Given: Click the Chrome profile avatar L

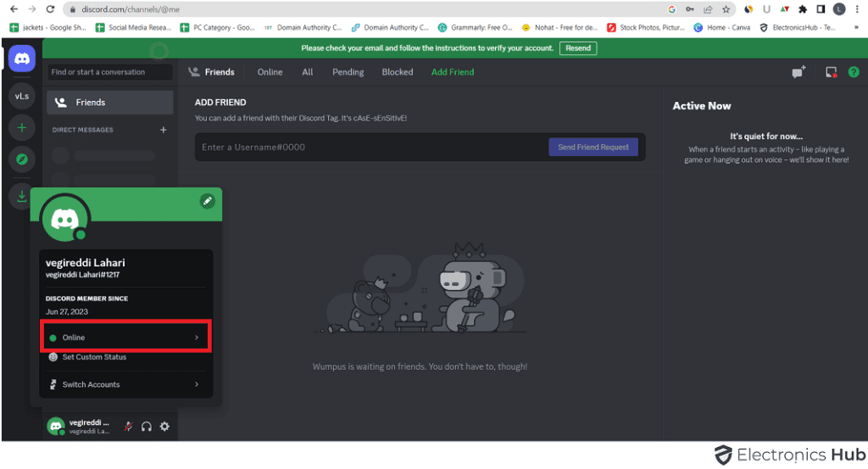Looking at the screenshot, I should coord(839,8).
